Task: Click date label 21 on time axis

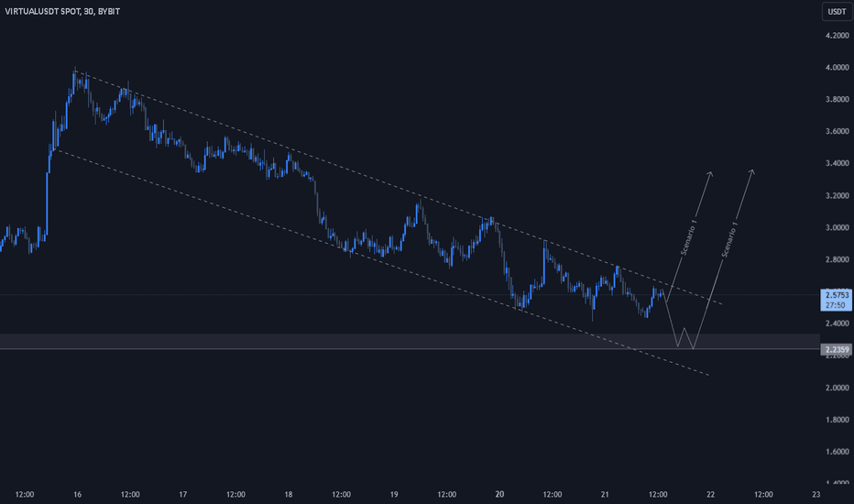Action: 605,495
